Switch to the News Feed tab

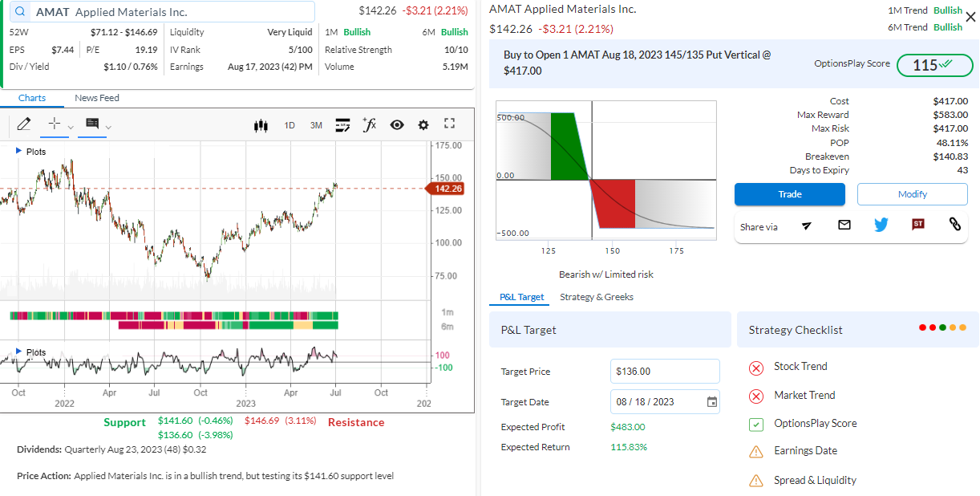(x=97, y=98)
